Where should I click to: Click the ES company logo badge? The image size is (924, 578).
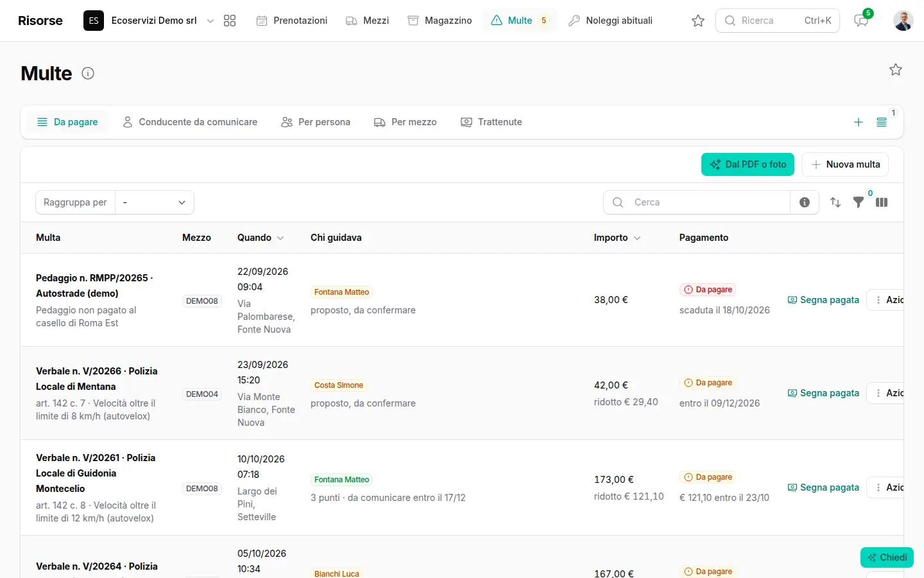(x=94, y=21)
